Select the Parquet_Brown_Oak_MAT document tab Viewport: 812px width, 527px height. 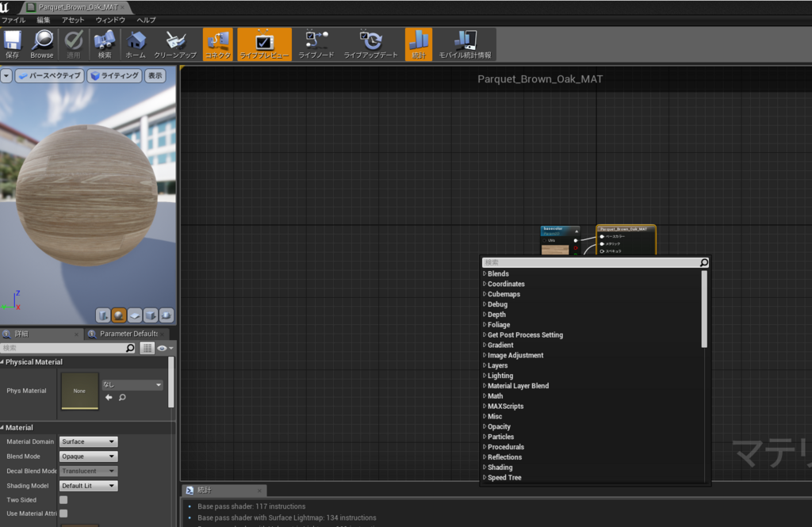(78, 7)
